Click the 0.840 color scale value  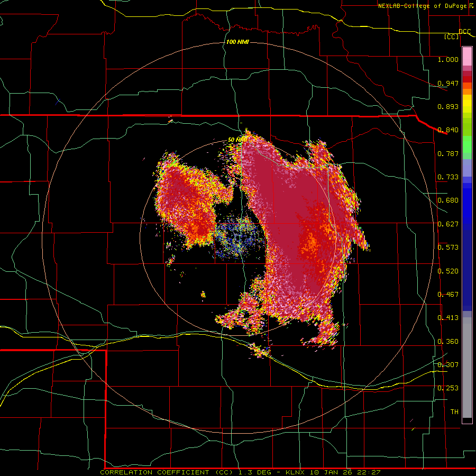point(448,130)
